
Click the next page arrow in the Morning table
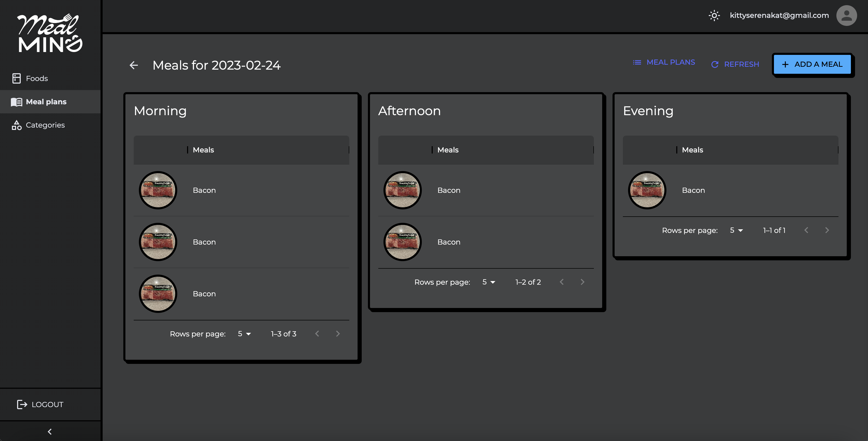(338, 334)
